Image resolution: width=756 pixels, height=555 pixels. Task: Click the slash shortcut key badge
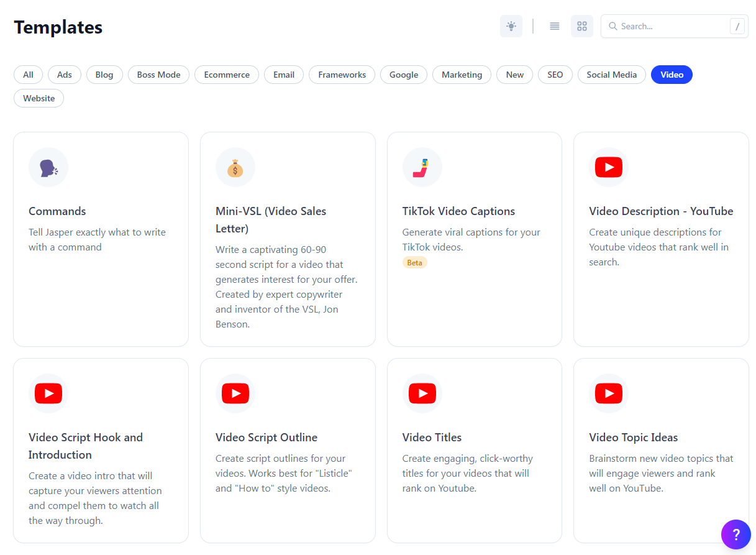[737, 26]
